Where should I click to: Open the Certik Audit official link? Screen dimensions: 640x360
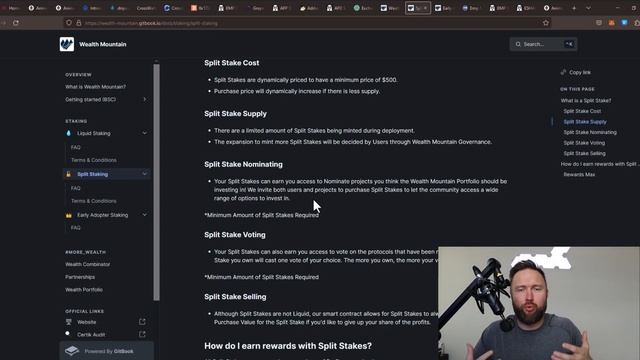pyautogui.click(x=91, y=334)
